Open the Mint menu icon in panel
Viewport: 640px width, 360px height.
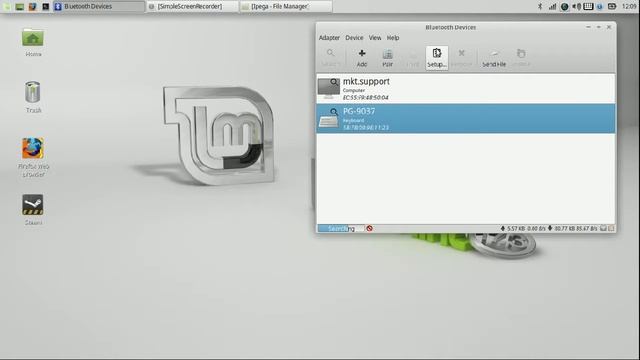pos(7,6)
